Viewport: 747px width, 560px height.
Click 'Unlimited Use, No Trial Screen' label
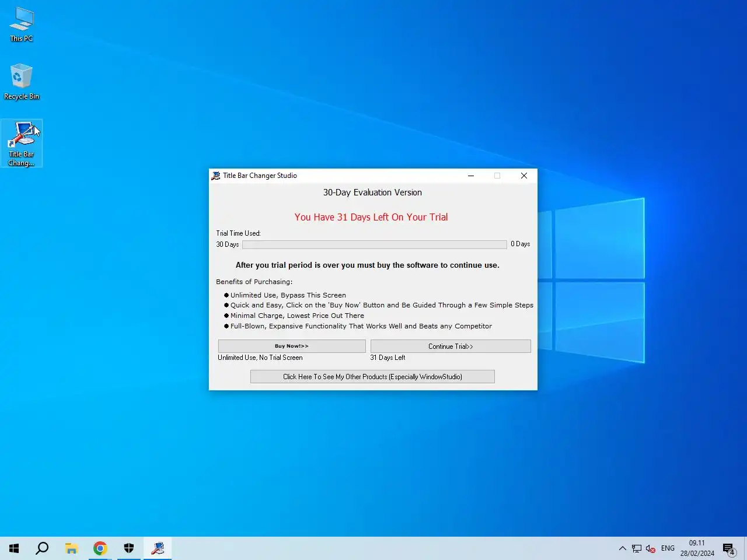260,358
